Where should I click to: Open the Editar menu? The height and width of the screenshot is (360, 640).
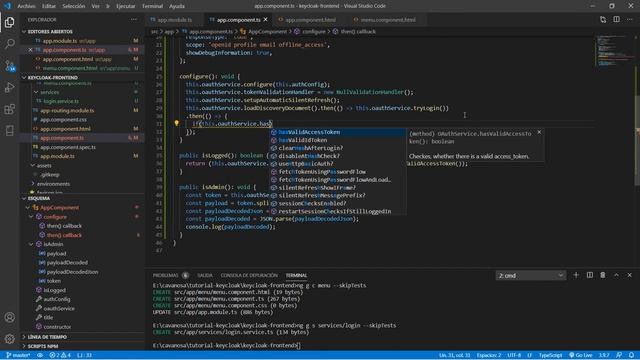(49, 6)
